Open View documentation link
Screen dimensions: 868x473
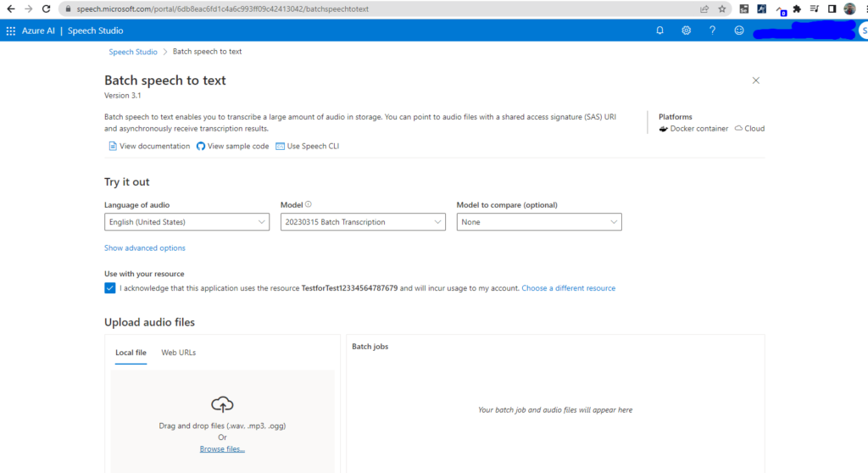pos(149,146)
